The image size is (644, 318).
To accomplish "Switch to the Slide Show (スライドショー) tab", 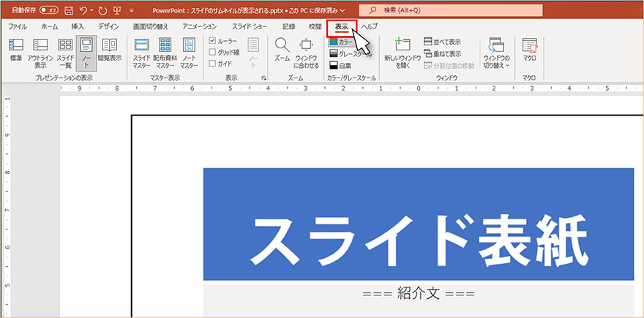I will click(250, 26).
